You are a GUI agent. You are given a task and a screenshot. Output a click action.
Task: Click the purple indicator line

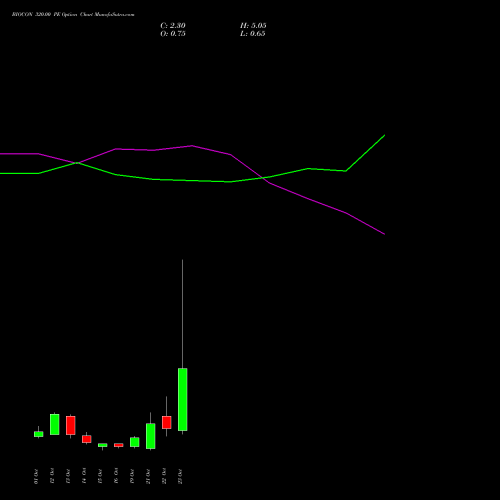pyautogui.click(x=192, y=146)
